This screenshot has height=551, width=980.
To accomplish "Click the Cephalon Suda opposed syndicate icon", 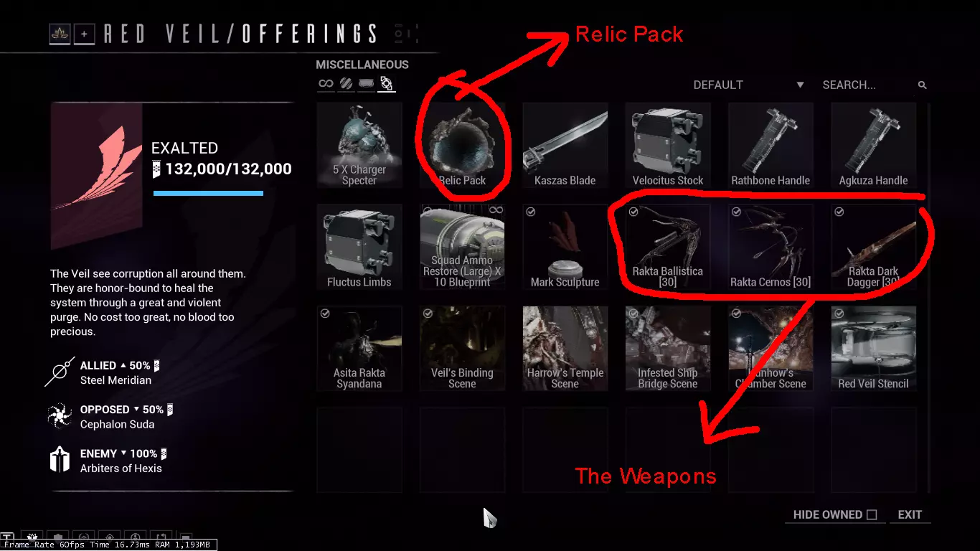I will [x=60, y=416].
